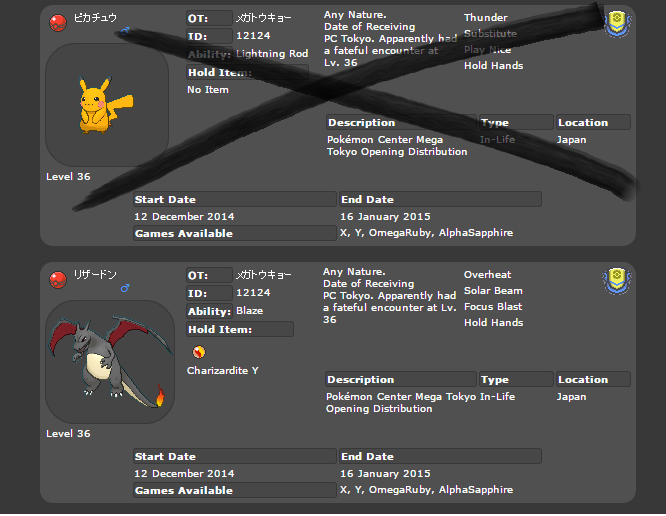Click the Pokémon Center emblem on Charizard card
The width and height of the screenshot is (666, 516).
click(617, 280)
